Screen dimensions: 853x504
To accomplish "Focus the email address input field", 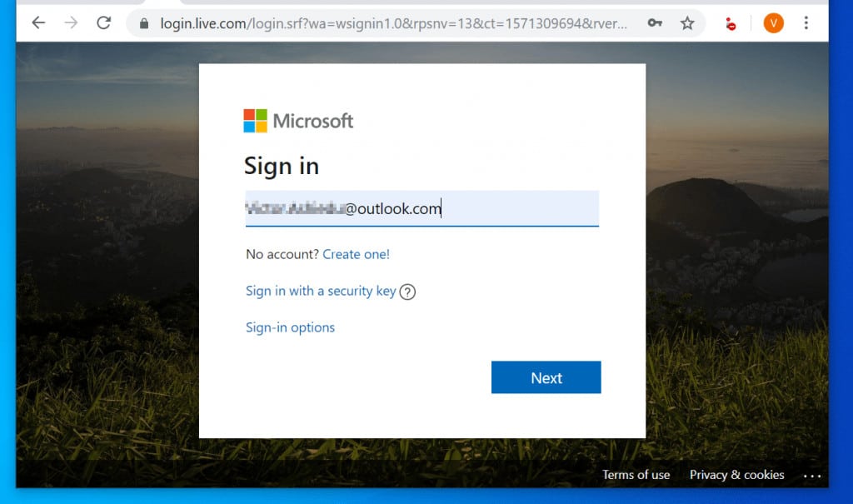I will pos(422,208).
